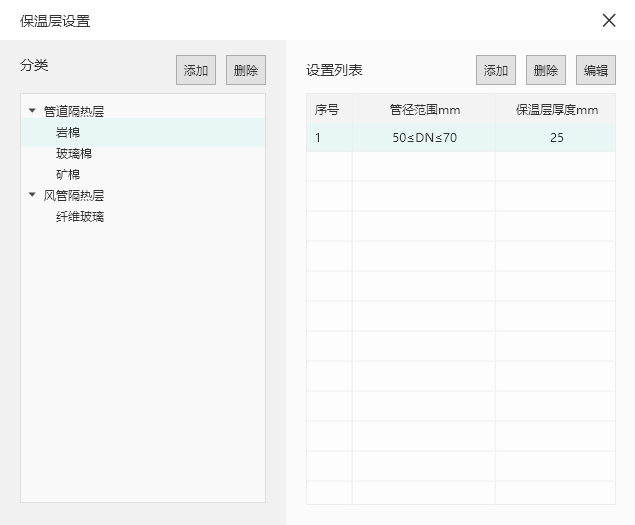The height and width of the screenshot is (525, 635).
Task: Click 删除 button for 设置列表
Action: point(546,70)
